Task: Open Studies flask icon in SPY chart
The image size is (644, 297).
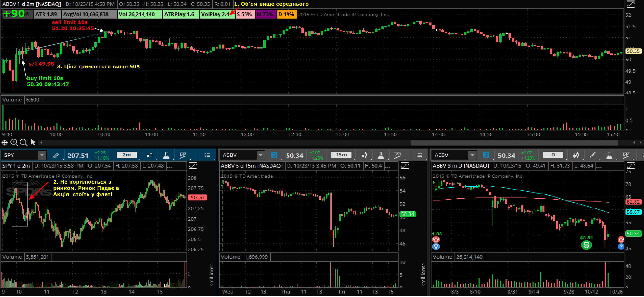Action: coord(166,156)
